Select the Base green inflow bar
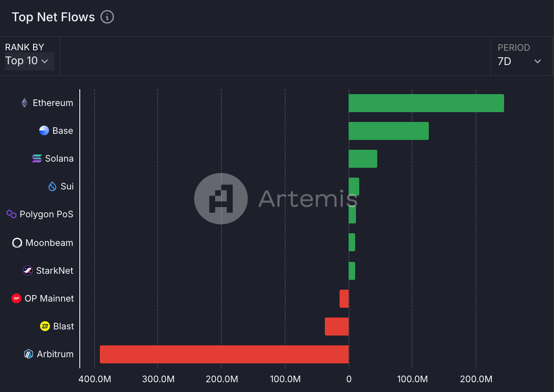 (x=389, y=131)
